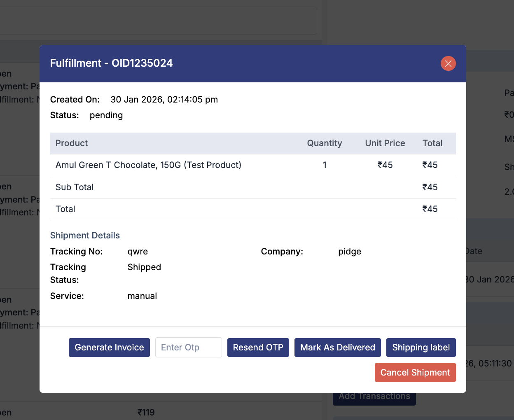Click the Product column header
Viewport: 514px width, 420px height.
tap(72, 143)
